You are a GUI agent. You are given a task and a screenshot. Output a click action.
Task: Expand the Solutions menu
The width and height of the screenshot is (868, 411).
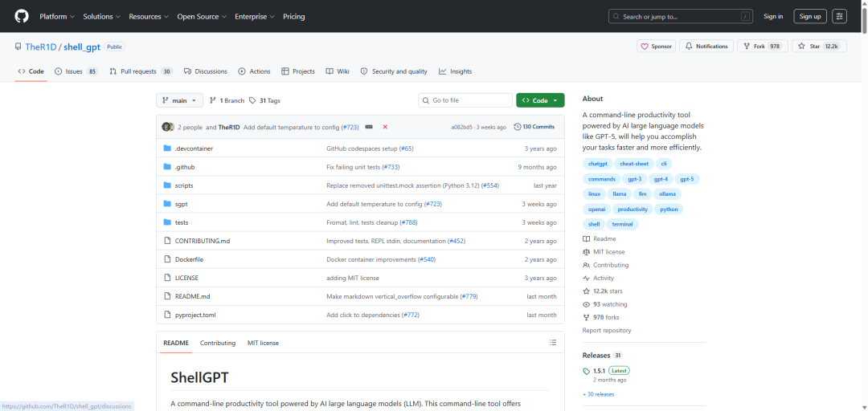click(102, 17)
